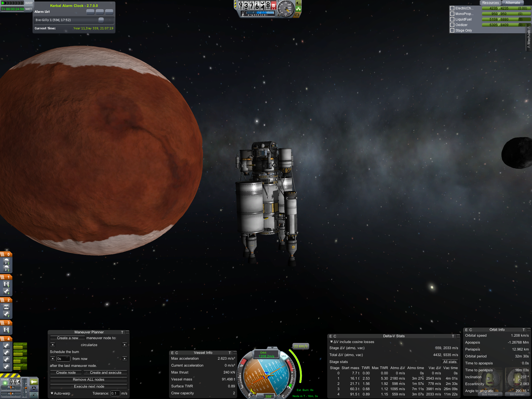Viewport: 532px width, 399px height.
Task: Collapse navball with top arrow tab
Action: pos(272,348)
